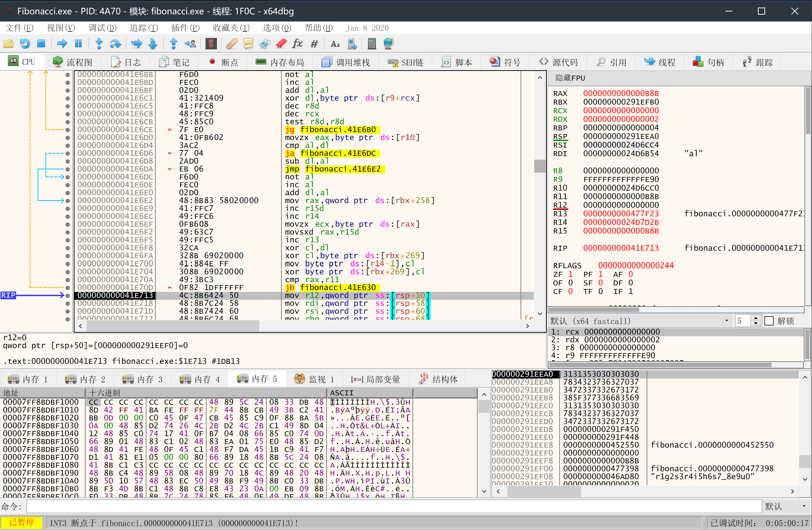
Task: Open the 句柄 handles tab
Action: click(x=709, y=62)
